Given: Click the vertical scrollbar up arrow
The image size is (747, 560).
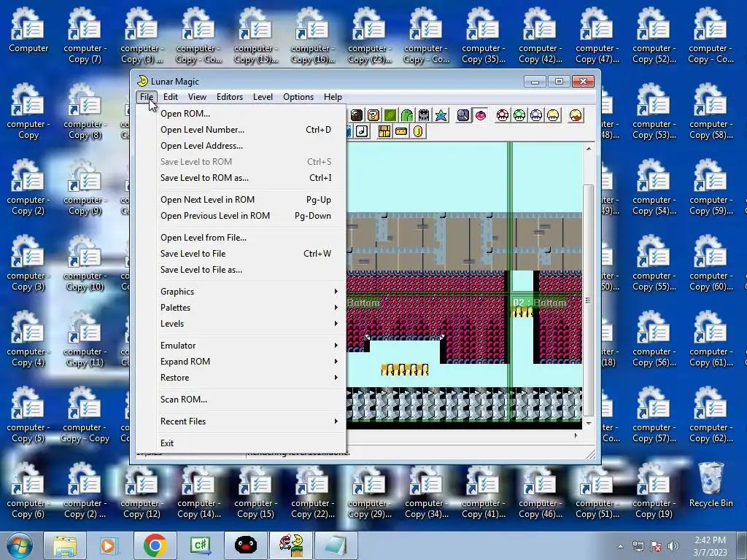Looking at the screenshot, I should (589, 149).
